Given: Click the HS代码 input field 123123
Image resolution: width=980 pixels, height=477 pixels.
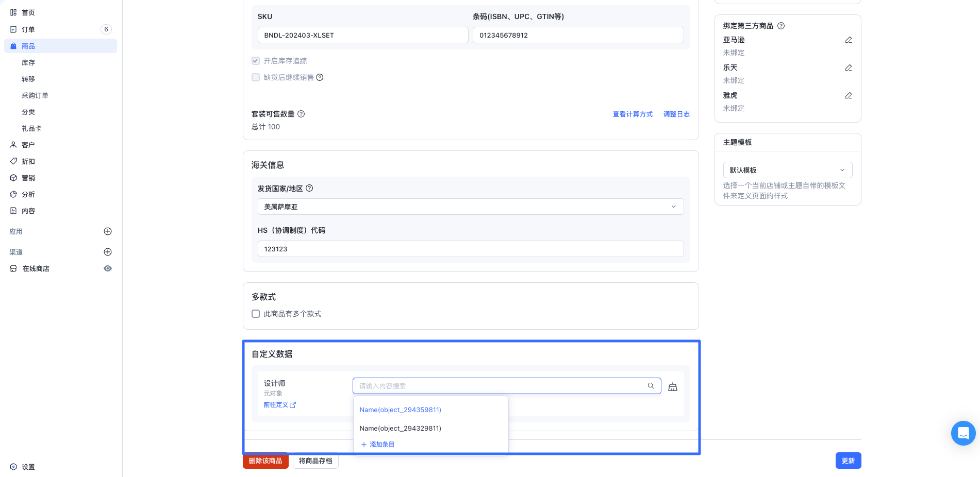Looking at the screenshot, I should [x=471, y=249].
